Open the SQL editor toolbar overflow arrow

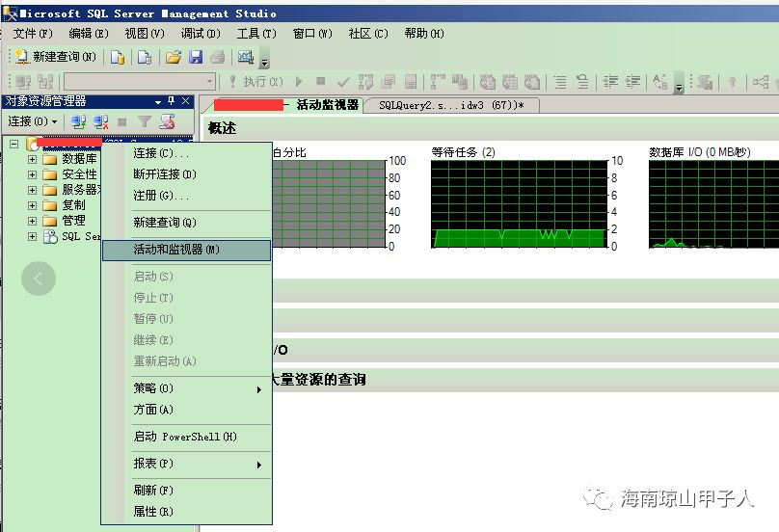pos(679,83)
